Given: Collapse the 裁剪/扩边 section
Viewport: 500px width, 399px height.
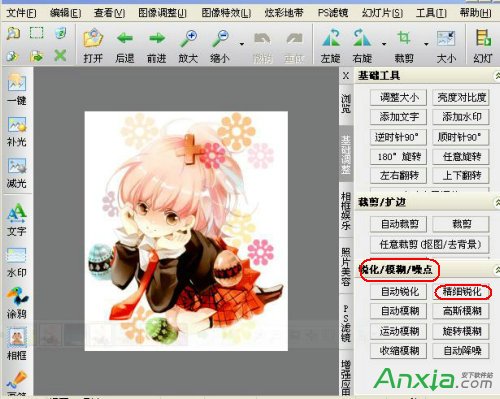Looking at the screenshot, I should (497, 202).
